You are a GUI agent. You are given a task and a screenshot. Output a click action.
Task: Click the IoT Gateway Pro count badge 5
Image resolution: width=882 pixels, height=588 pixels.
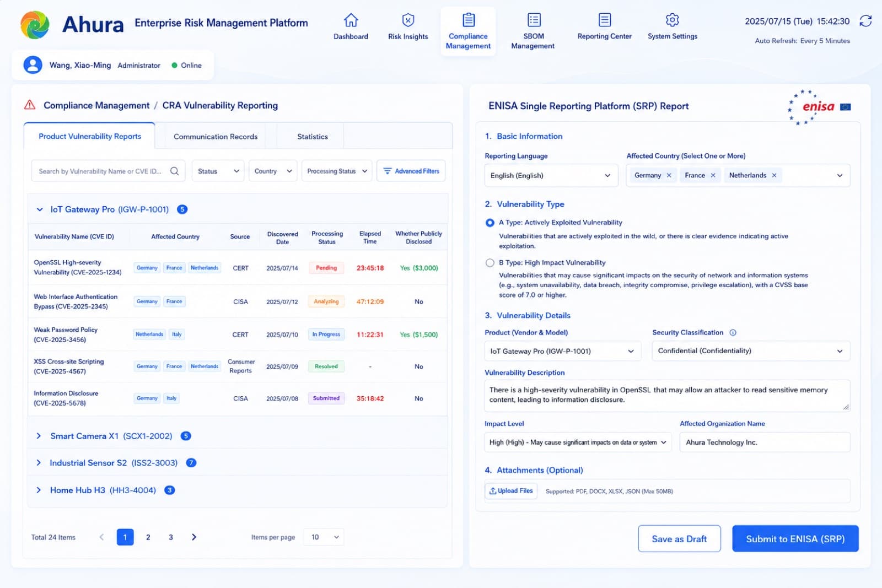click(182, 209)
